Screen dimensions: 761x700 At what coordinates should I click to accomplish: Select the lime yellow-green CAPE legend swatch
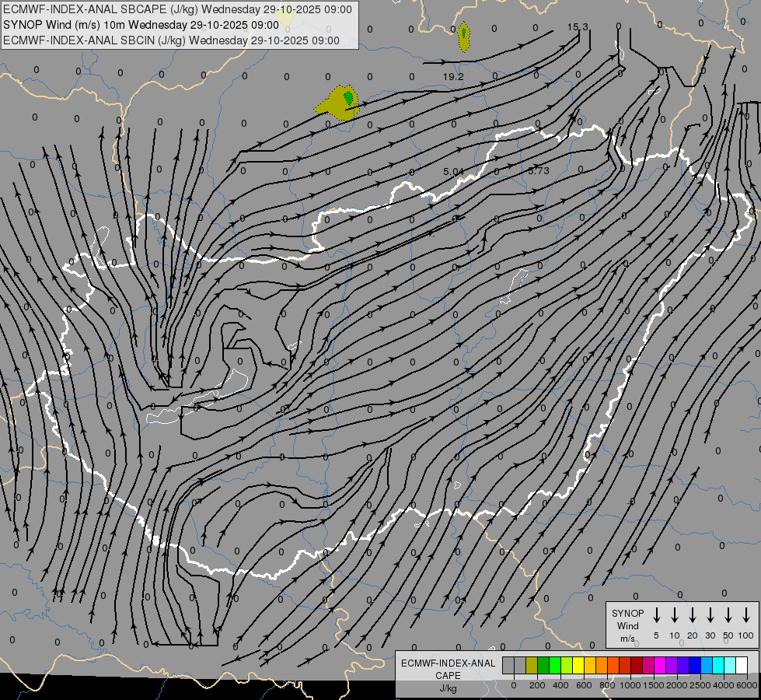567,666
